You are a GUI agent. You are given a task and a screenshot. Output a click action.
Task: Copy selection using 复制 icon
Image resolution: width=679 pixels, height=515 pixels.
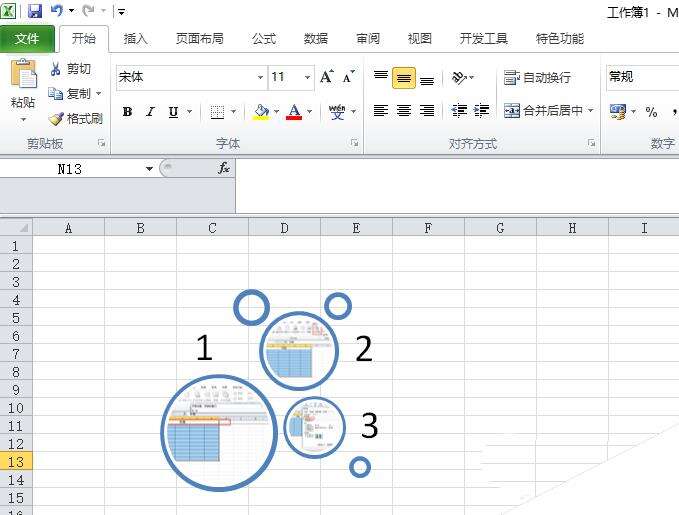(55, 93)
